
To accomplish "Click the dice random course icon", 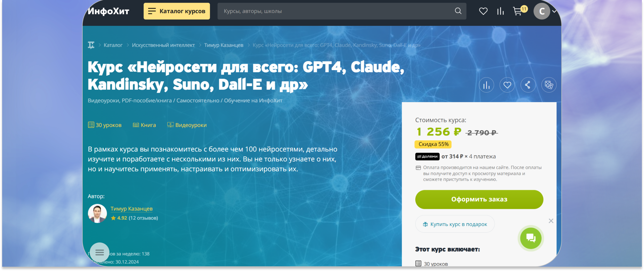I will (x=549, y=85).
